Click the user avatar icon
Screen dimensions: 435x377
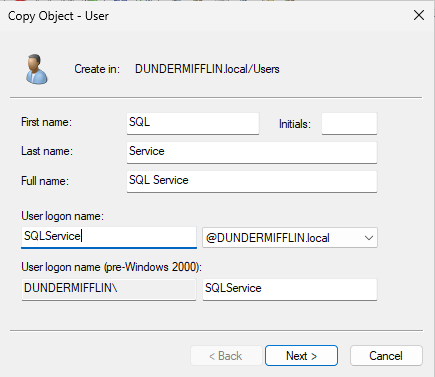click(37, 69)
